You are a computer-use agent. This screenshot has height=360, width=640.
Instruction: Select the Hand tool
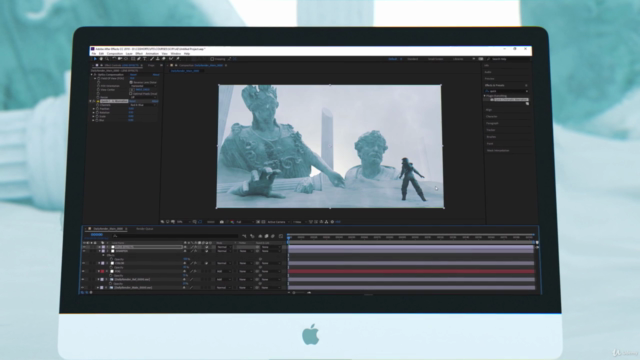click(x=101, y=59)
